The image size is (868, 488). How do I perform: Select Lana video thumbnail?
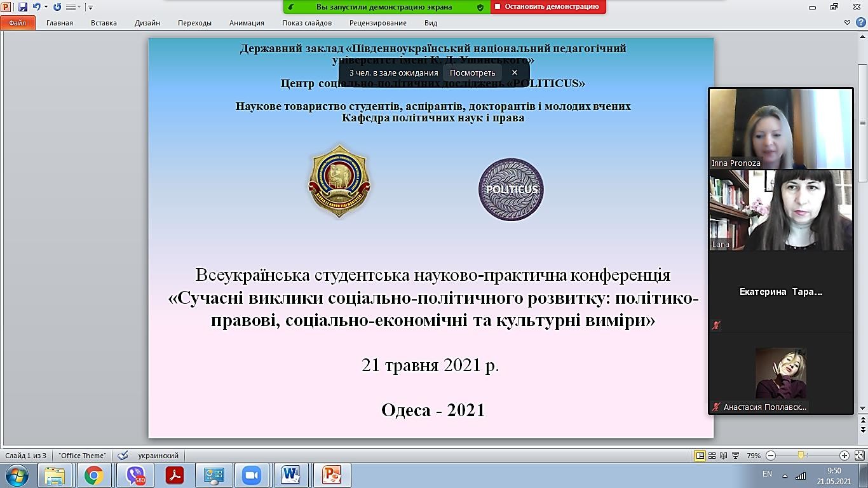tap(781, 210)
